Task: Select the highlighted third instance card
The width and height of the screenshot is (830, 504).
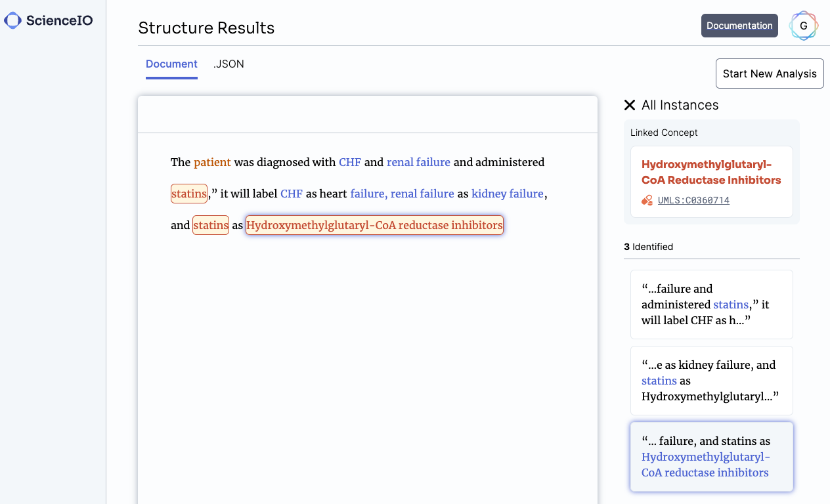Action: click(x=711, y=457)
